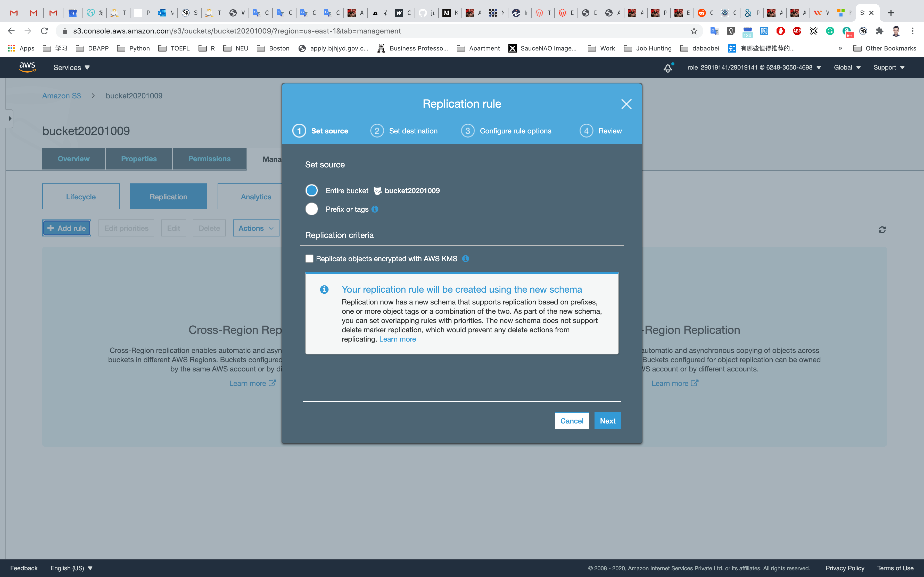This screenshot has width=924, height=577.
Task: Click the Next button in dialog
Action: pos(607,421)
